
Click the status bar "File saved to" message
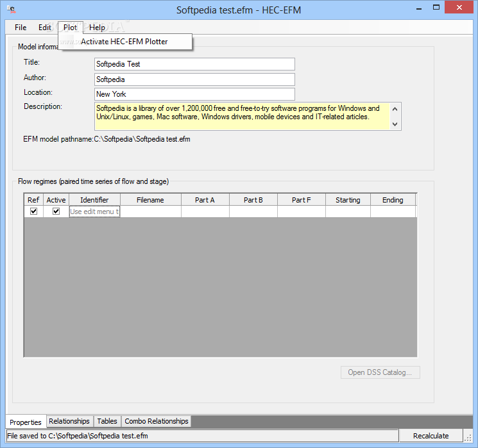click(x=78, y=436)
